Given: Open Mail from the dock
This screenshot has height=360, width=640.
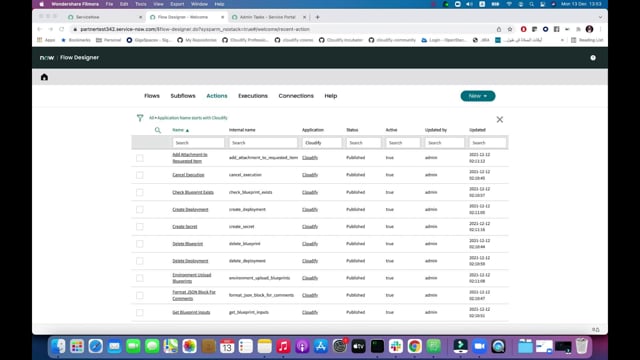Looking at the screenshot, I should (x=114, y=346).
